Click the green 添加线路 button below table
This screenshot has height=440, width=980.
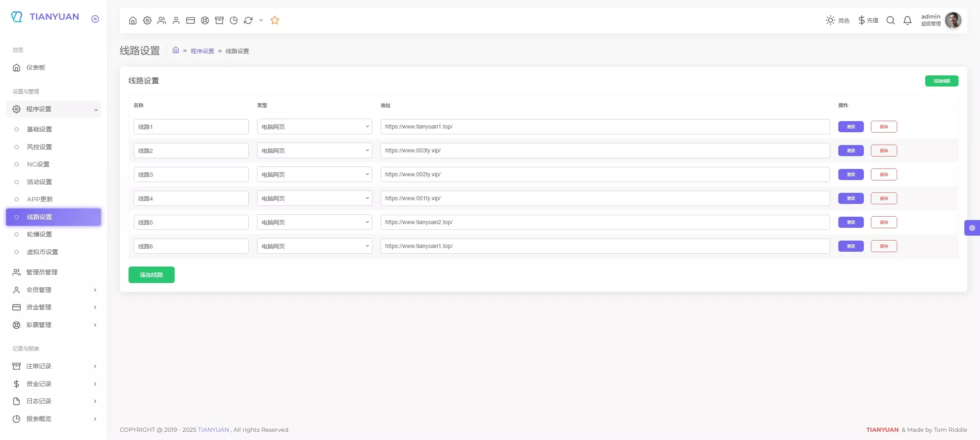pyautogui.click(x=151, y=275)
